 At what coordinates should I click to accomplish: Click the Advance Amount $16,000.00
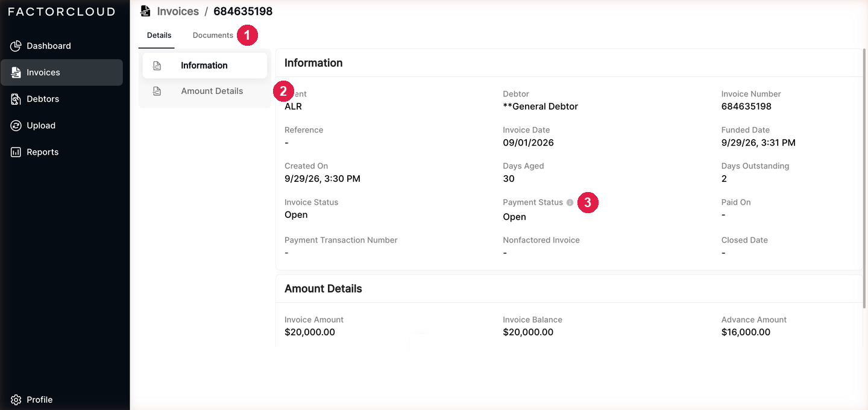746,332
